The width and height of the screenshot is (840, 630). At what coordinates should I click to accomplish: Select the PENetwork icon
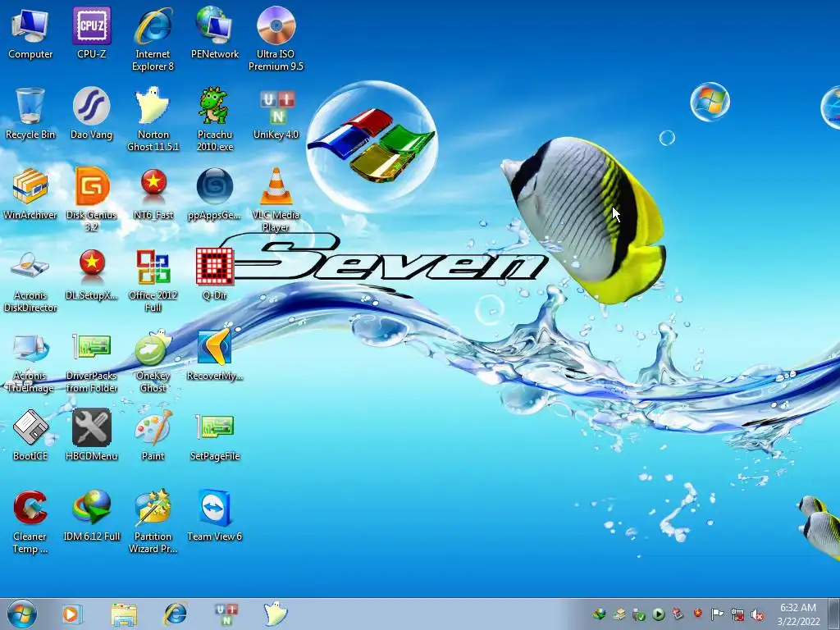[215, 34]
